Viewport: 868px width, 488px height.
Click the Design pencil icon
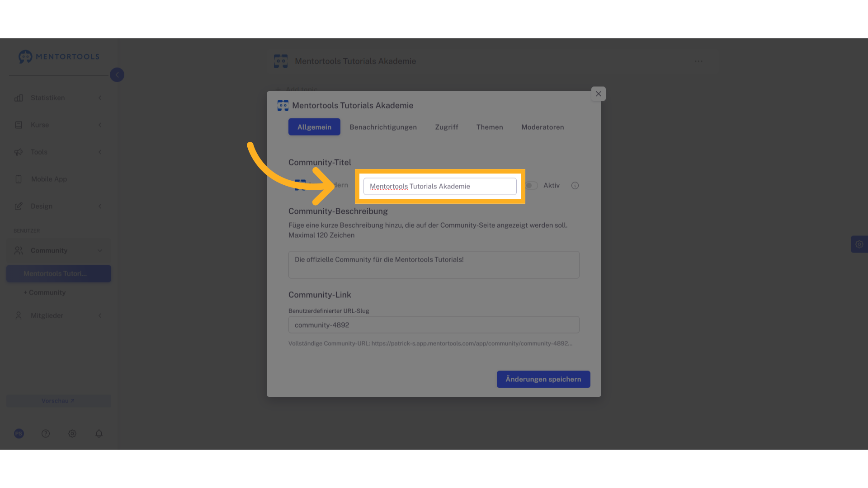tap(19, 206)
